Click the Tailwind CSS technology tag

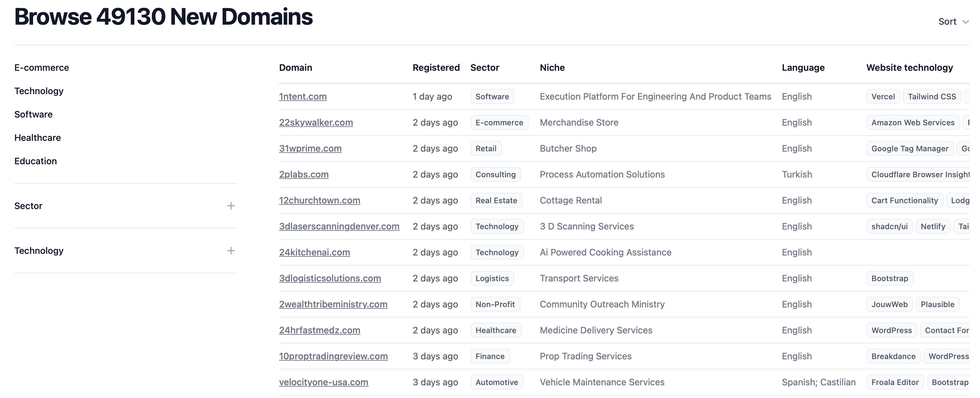[932, 96]
